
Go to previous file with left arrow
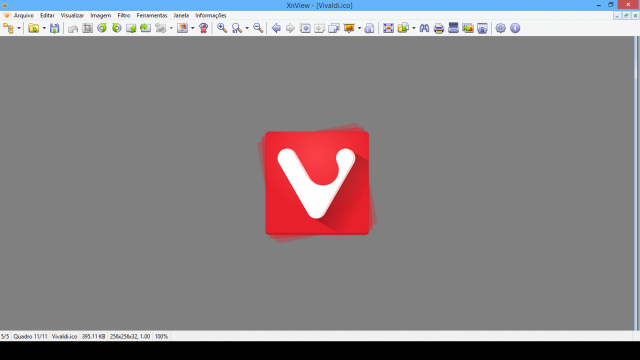tap(276, 28)
